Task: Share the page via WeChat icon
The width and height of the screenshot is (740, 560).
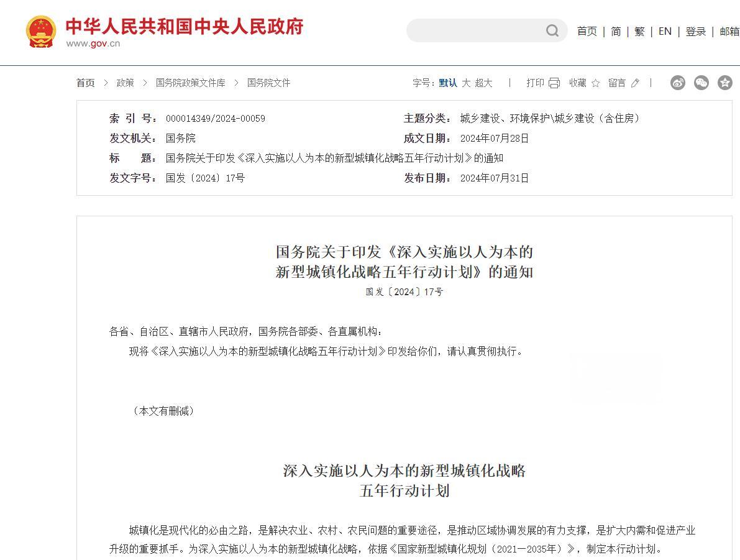Action: point(701,83)
